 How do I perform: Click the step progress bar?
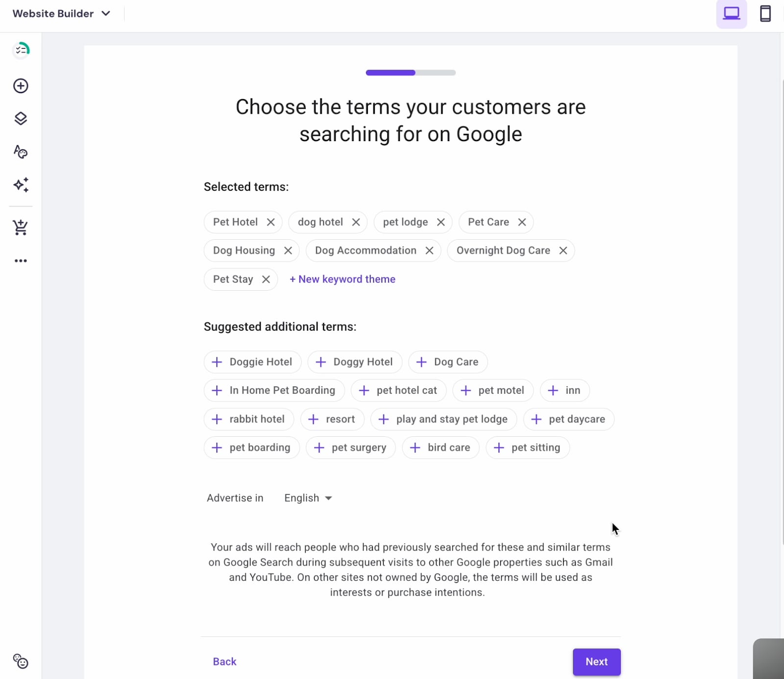point(411,73)
